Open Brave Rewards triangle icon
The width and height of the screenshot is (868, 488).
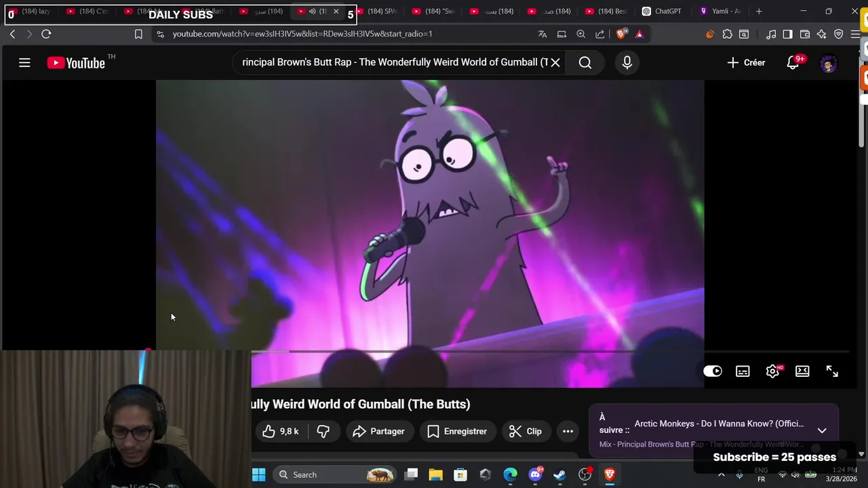pos(639,34)
